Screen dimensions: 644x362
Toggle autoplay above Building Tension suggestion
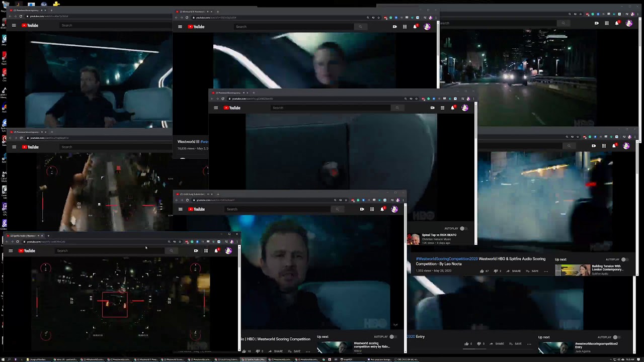coord(625,259)
